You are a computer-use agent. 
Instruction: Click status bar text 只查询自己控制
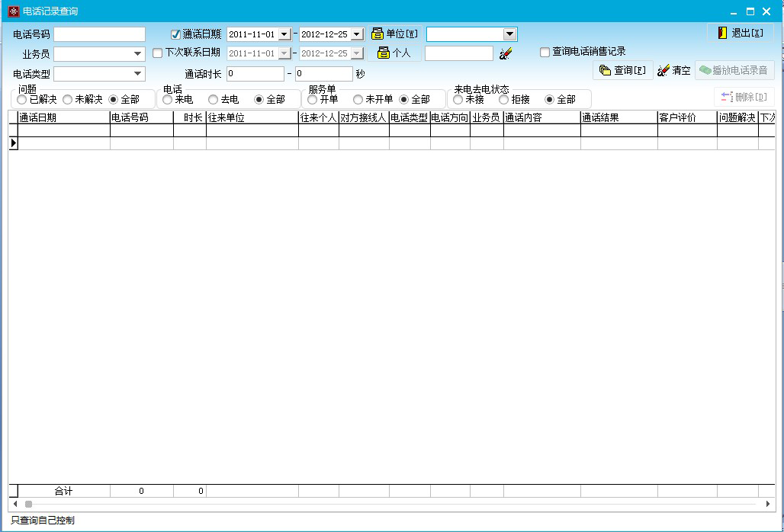tap(43, 521)
